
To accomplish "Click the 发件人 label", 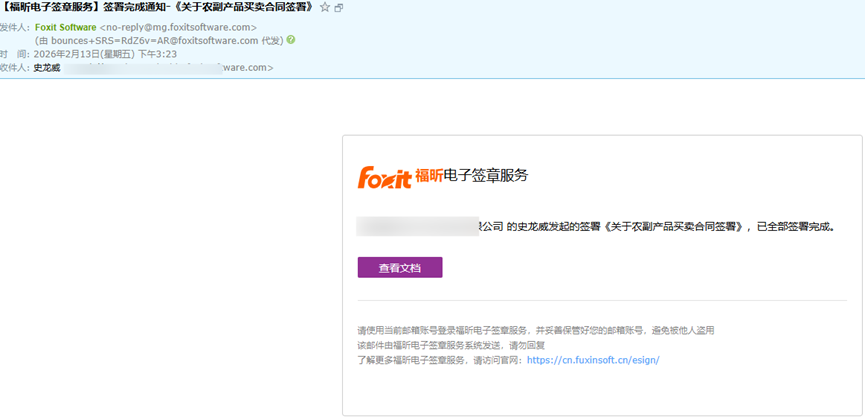I will tap(14, 27).
